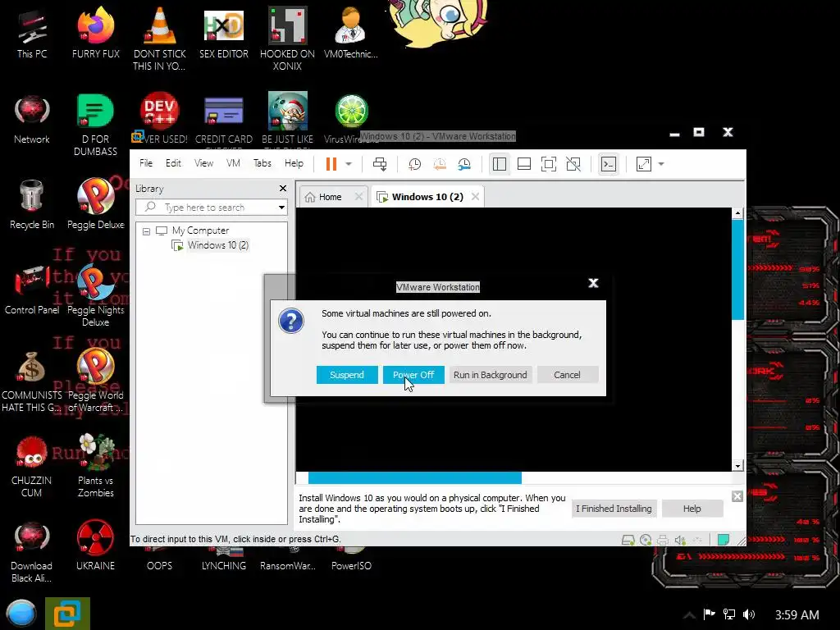Viewport: 840px width, 630px height.
Task: Close the VMware Workstation dialog with X
Action: [593, 283]
